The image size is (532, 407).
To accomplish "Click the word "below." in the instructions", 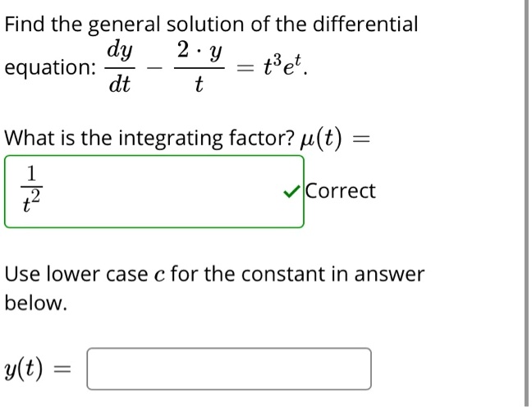I will pos(35,303).
